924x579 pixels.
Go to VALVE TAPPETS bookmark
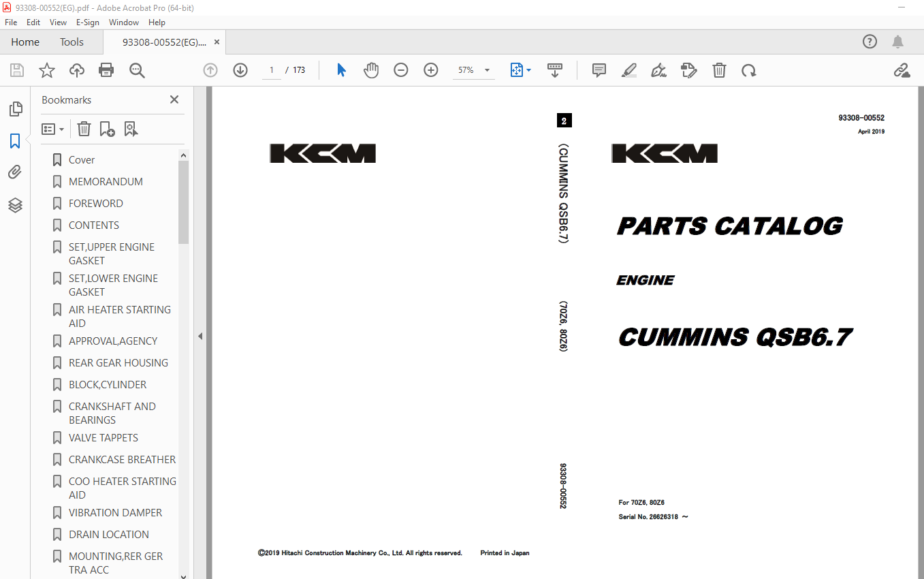(x=103, y=437)
